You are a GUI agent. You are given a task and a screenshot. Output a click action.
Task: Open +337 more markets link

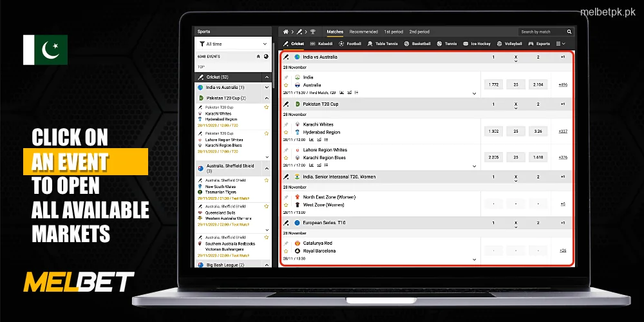click(x=563, y=131)
